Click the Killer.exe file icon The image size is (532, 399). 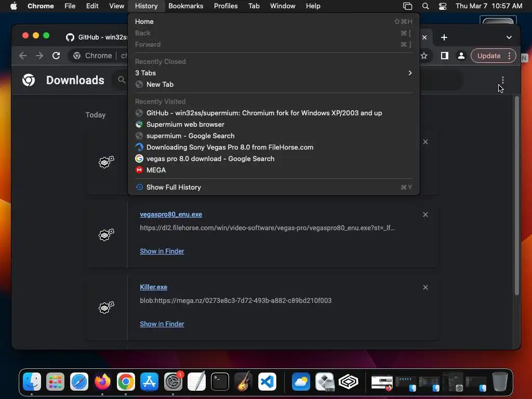(106, 308)
